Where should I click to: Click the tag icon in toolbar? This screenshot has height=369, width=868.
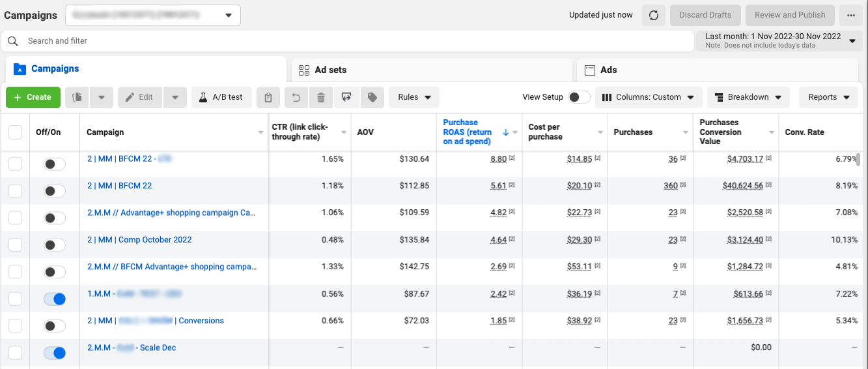372,97
